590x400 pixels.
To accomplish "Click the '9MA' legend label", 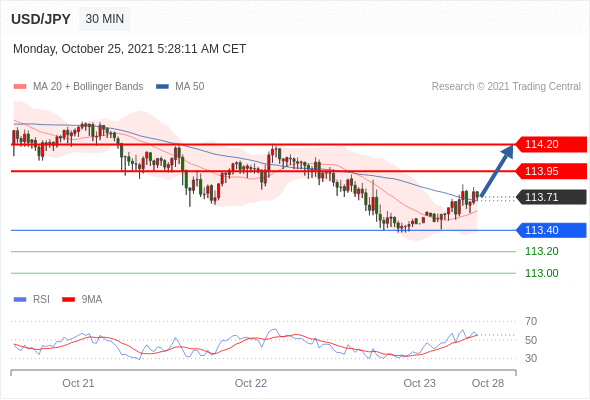I will point(92,300).
